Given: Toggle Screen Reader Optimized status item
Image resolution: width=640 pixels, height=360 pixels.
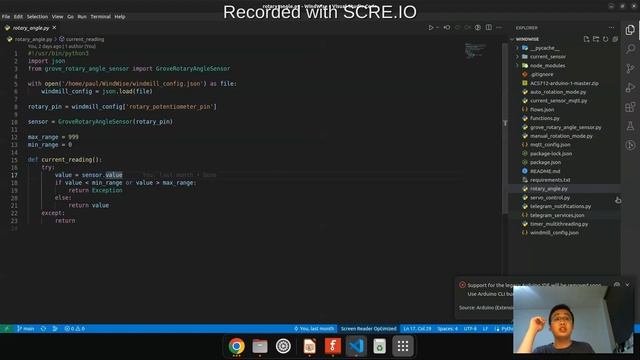Looking at the screenshot, I should 369,329.
